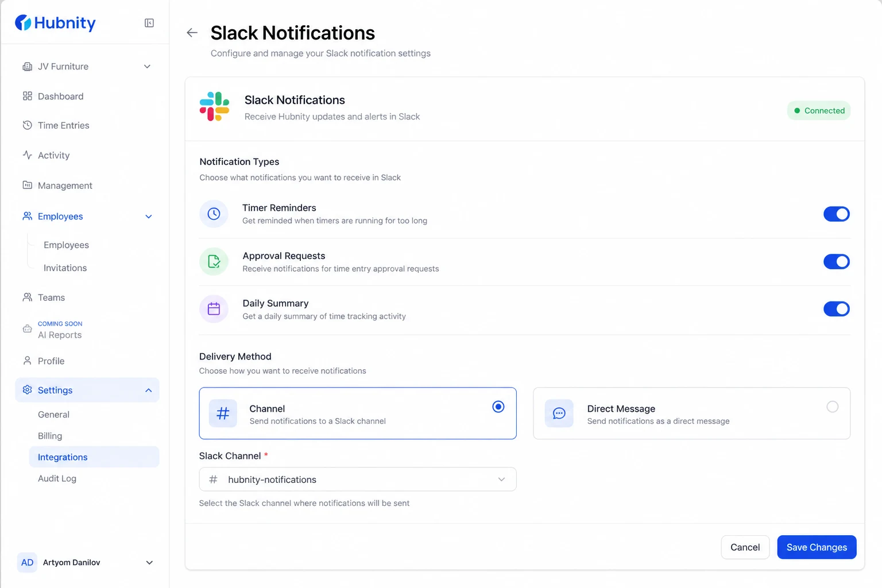
Task: Select the Channel radio button
Action: tap(498, 407)
